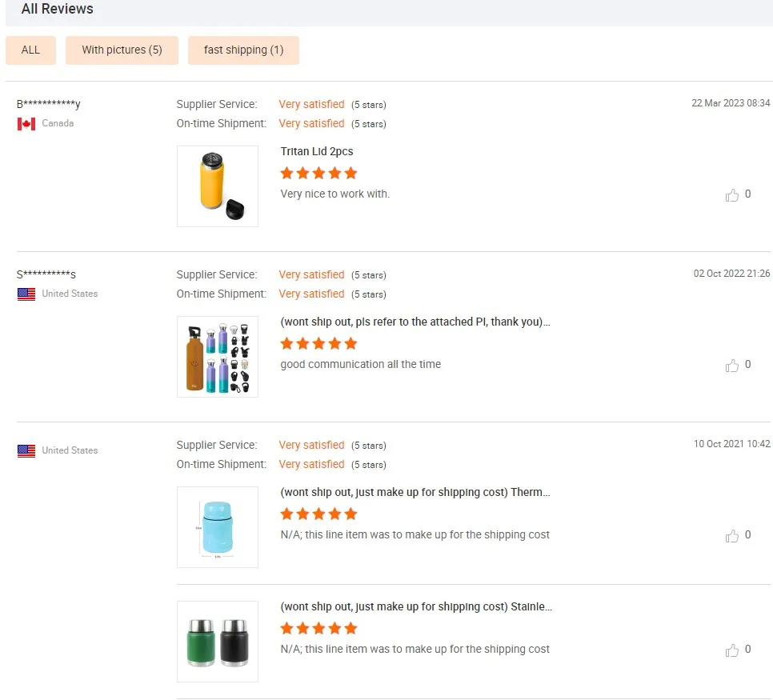
Task: Filter by fast shipping (1) tag
Action: [243, 50]
